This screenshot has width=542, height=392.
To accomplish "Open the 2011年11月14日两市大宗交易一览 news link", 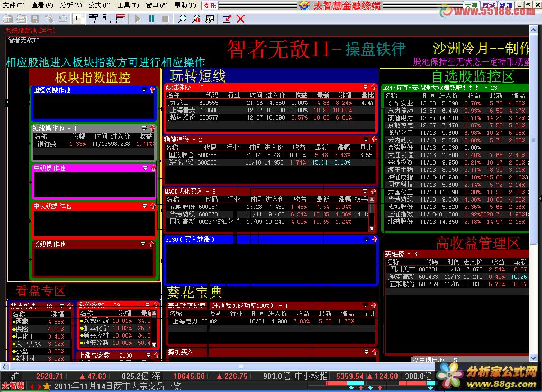I will click(118, 386).
